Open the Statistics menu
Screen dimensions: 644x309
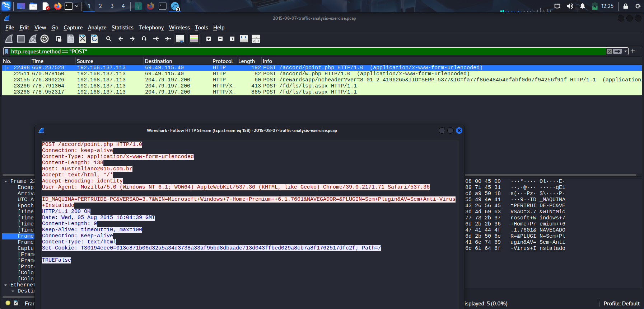122,28
